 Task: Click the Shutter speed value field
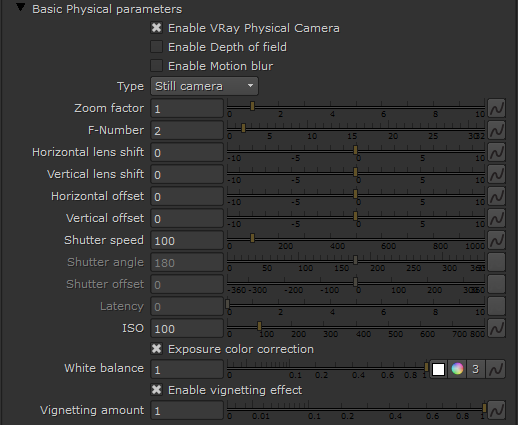(x=187, y=240)
